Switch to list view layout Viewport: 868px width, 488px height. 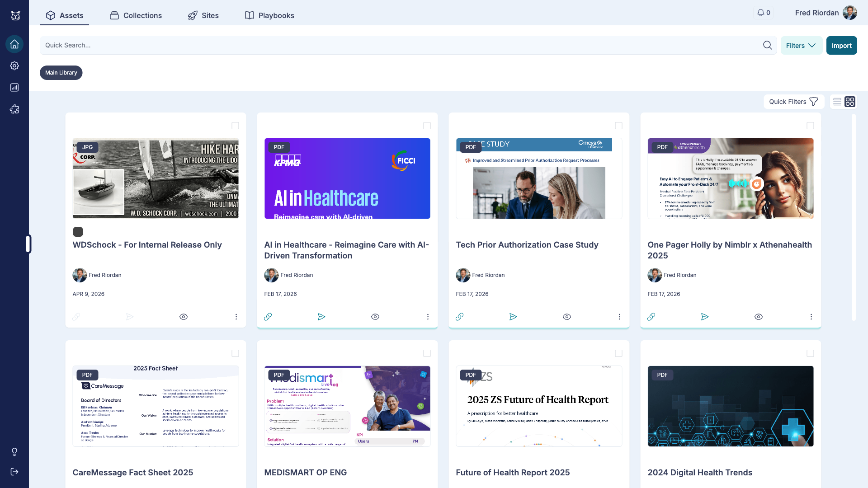pos(837,102)
